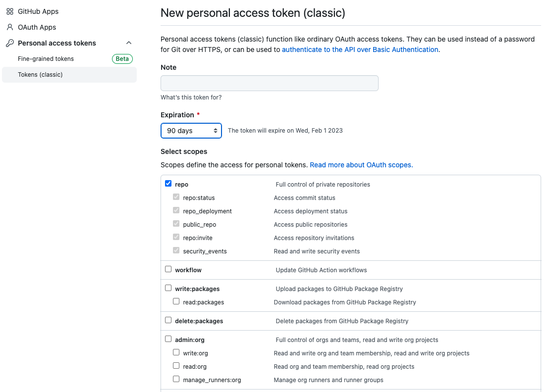556x392 pixels.
Task: Click the GitHub Apps grid icon
Action: [x=10, y=11]
